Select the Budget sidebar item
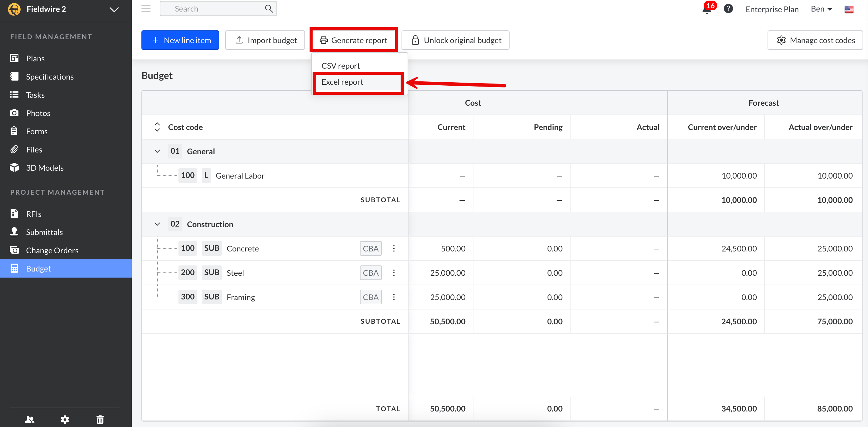The width and height of the screenshot is (868, 427). click(66, 268)
